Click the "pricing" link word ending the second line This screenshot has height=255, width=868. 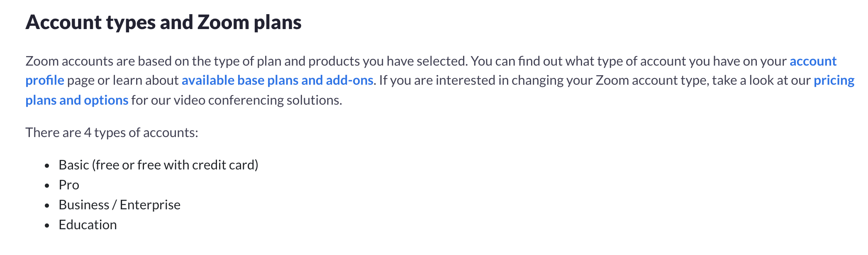point(834,81)
